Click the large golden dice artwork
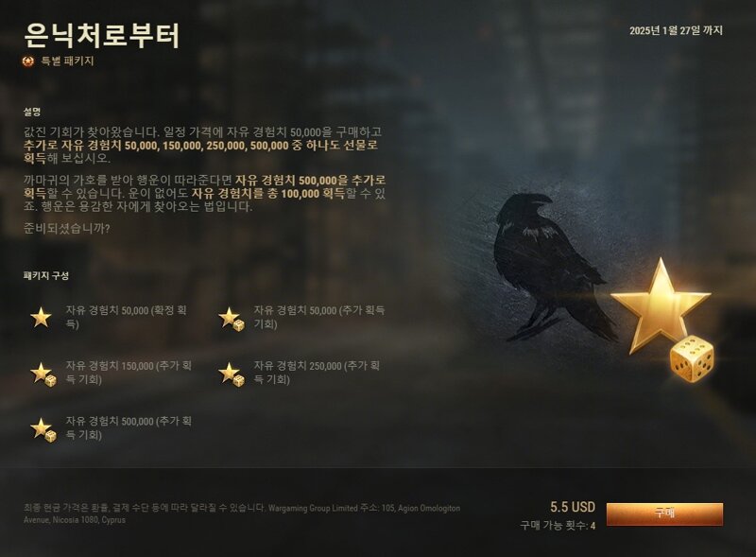The width and height of the screenshot is (756, 557). click(693, 359)
